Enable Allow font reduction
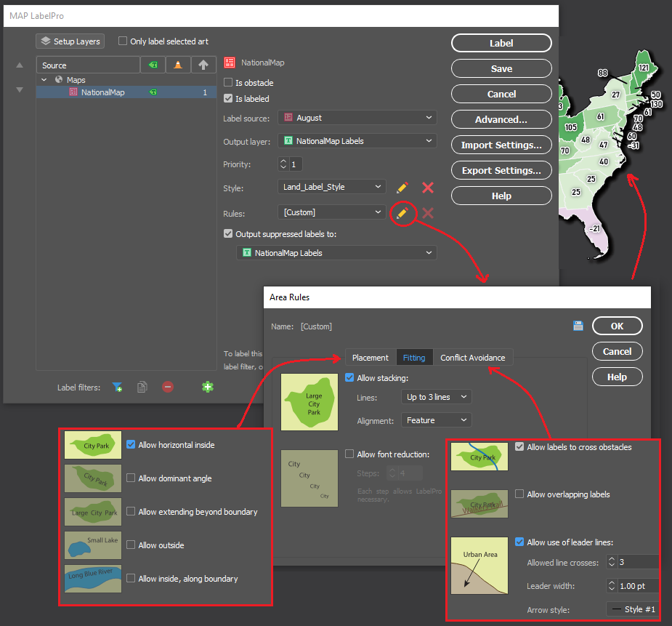 pos(349,454)
